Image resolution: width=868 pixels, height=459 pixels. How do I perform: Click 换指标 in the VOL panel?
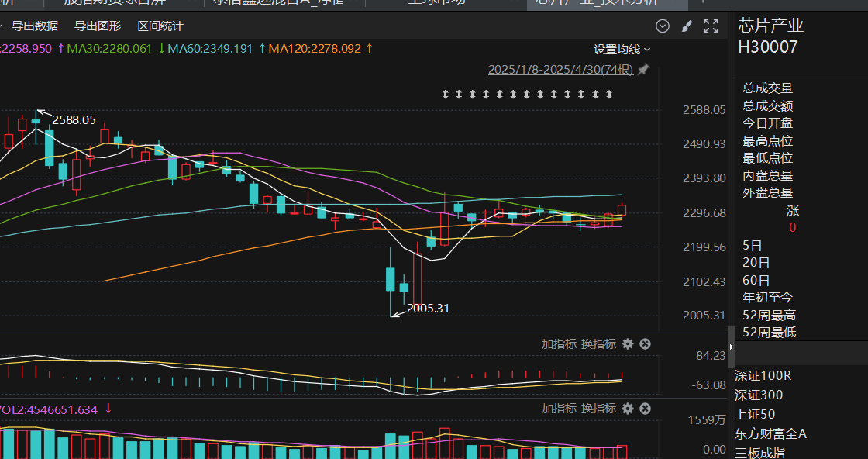click(x=598, y=409)
